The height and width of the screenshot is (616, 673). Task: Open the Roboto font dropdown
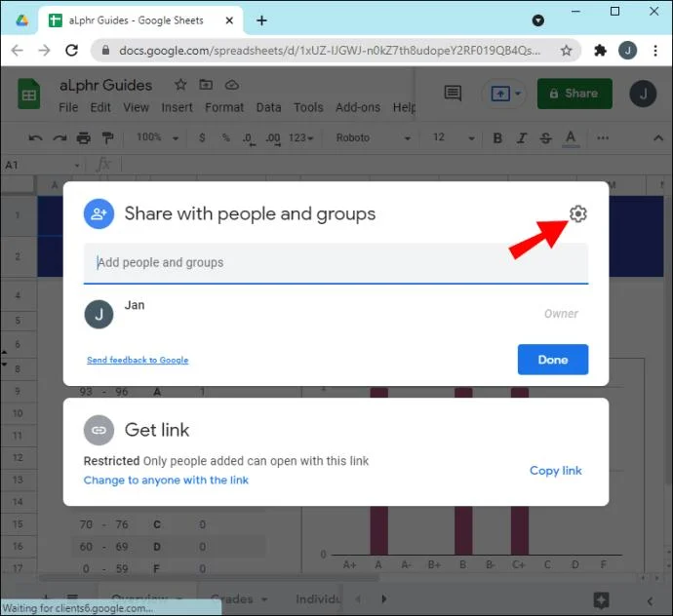pyautogui.click(x=374, y=137)
